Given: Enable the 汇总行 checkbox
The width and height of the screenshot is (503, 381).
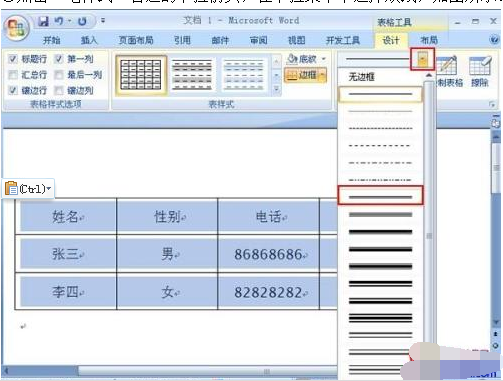Looking at the screenshot, I should tap(13, 75).
